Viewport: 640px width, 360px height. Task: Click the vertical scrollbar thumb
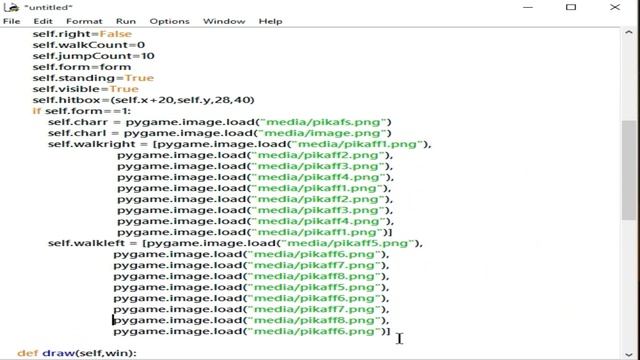point(629,170)
